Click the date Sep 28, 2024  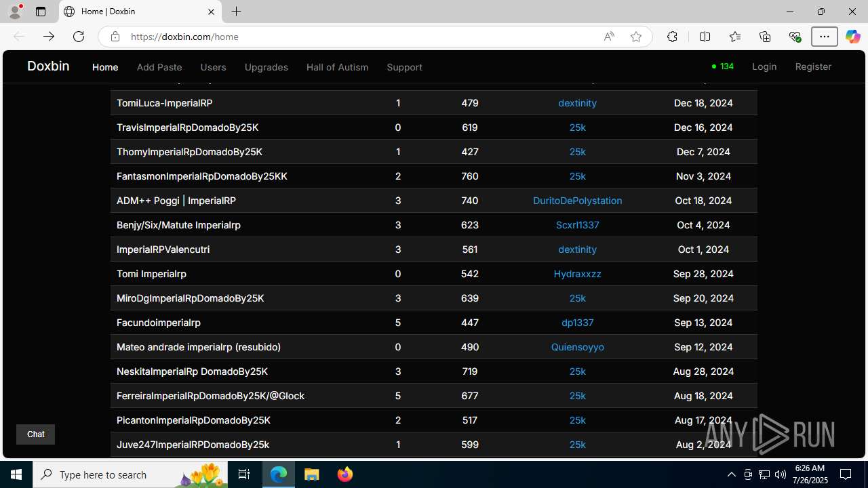click(703, 274)
